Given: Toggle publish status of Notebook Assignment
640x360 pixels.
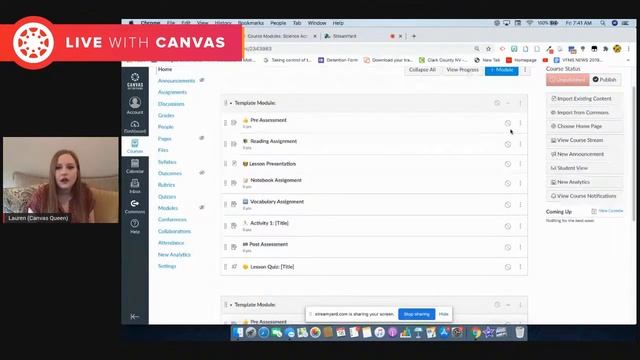Looking at the screenshot, I should (x=508, y=183).
